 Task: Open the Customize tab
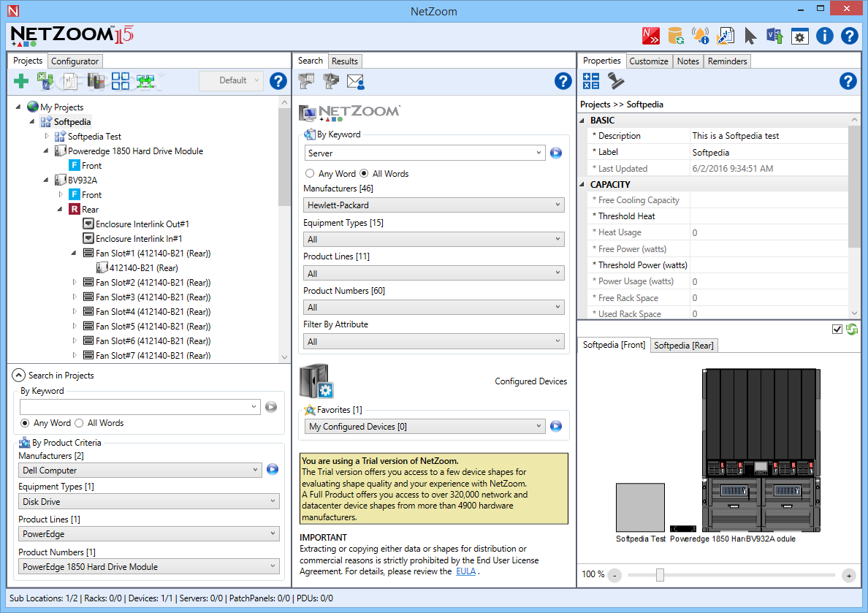click(x=649, y=61)
